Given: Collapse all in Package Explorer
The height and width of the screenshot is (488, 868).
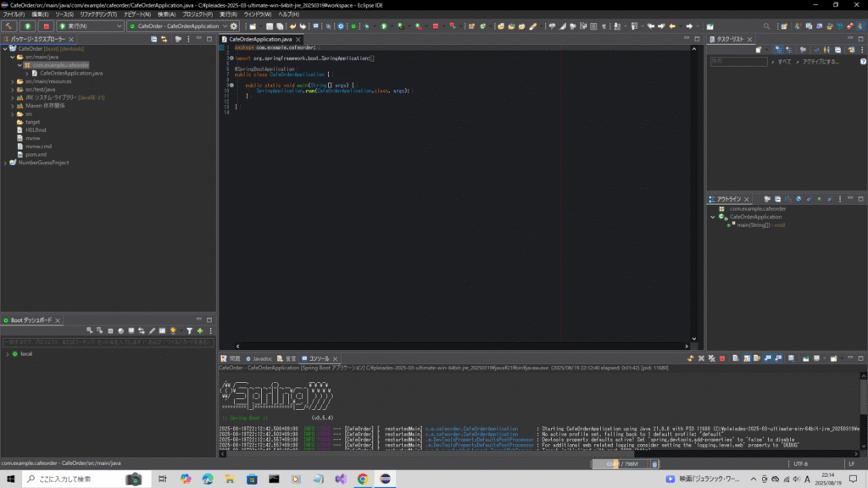Looking at the screenshot, I should pyautogui.click(x=154, y=39).
